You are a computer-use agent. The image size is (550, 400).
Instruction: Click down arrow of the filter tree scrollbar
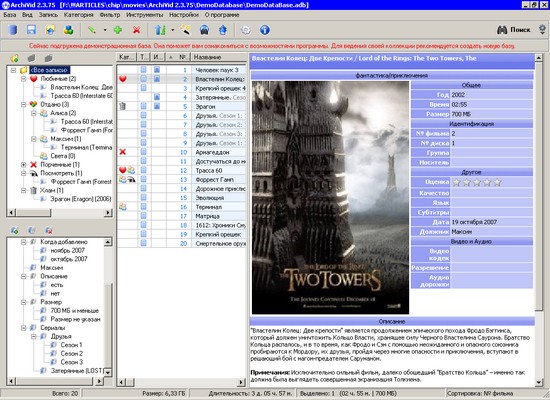108,372
